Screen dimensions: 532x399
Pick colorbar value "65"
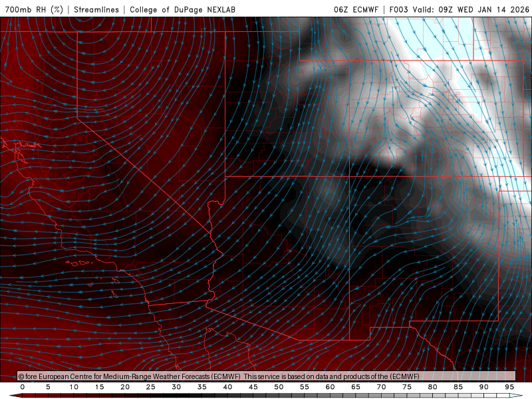pos(356,387)
